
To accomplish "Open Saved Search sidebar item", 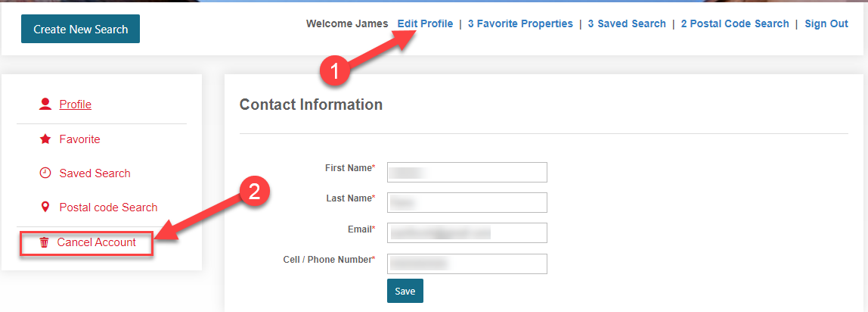I will [95, 173].
